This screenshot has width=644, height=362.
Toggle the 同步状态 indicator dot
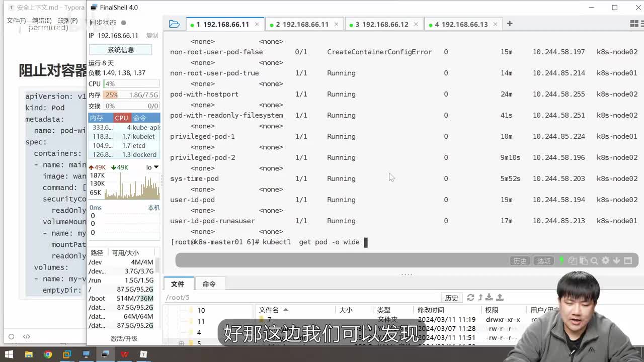point(123,23)
